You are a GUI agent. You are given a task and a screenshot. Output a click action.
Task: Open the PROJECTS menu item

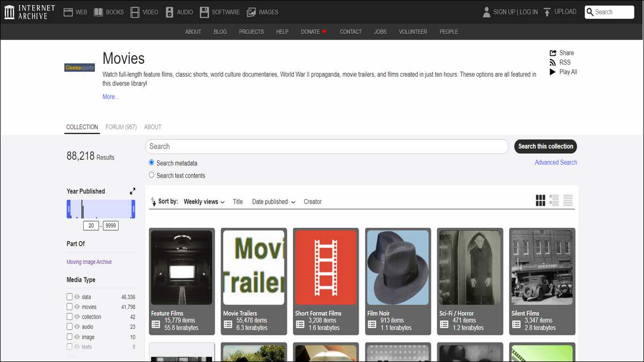coord(251,32)
